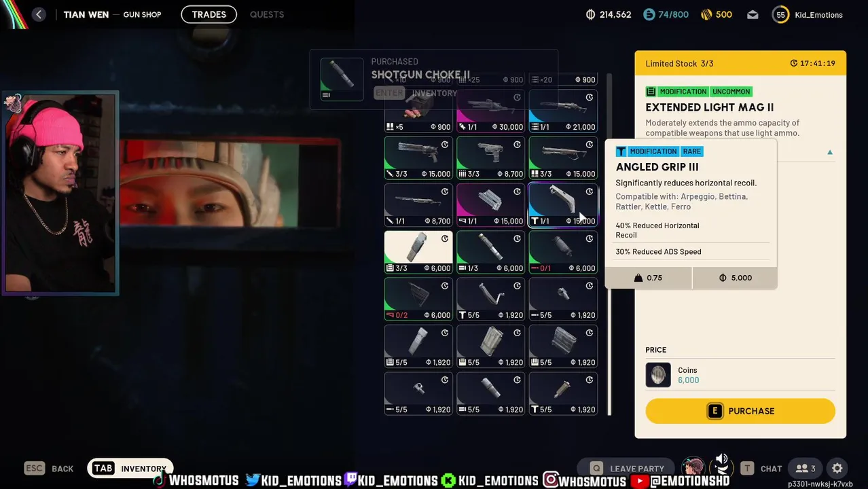The image size is (868, 489).
Task: Open Inventory with the TAB button
Action: click(130, 469)
